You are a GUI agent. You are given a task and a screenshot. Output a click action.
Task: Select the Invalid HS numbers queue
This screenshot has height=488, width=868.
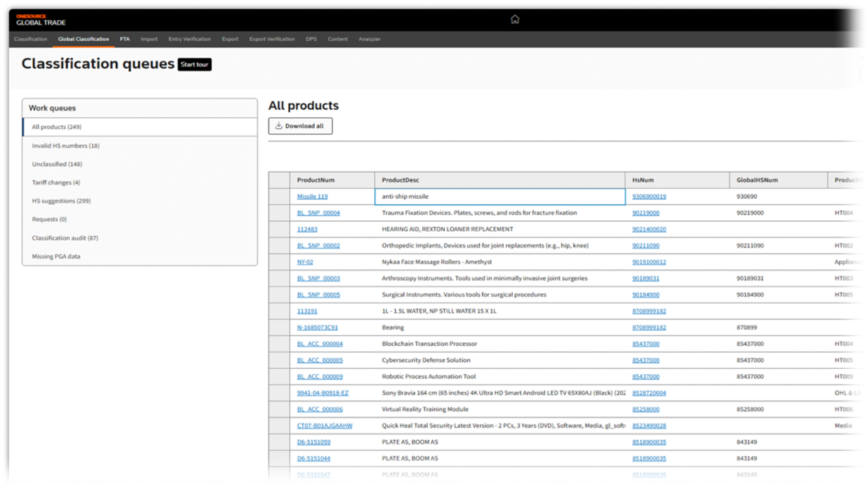click(x=66, y=146)
